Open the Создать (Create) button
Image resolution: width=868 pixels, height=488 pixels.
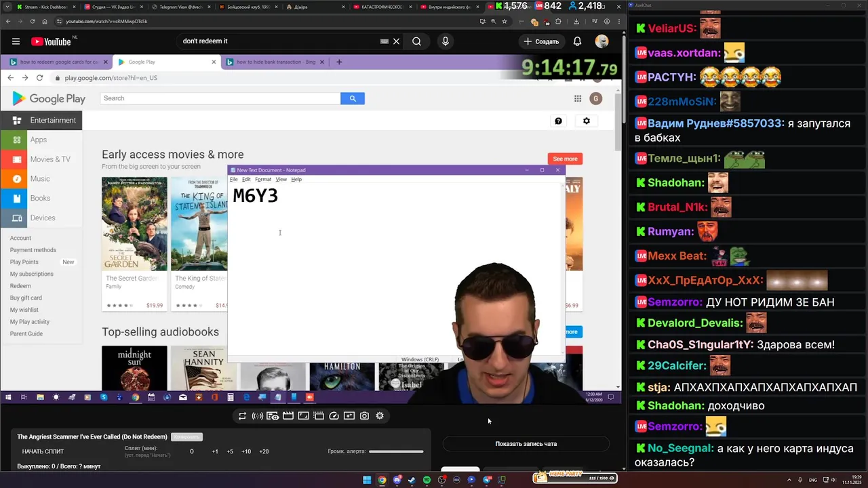(541, 41)
